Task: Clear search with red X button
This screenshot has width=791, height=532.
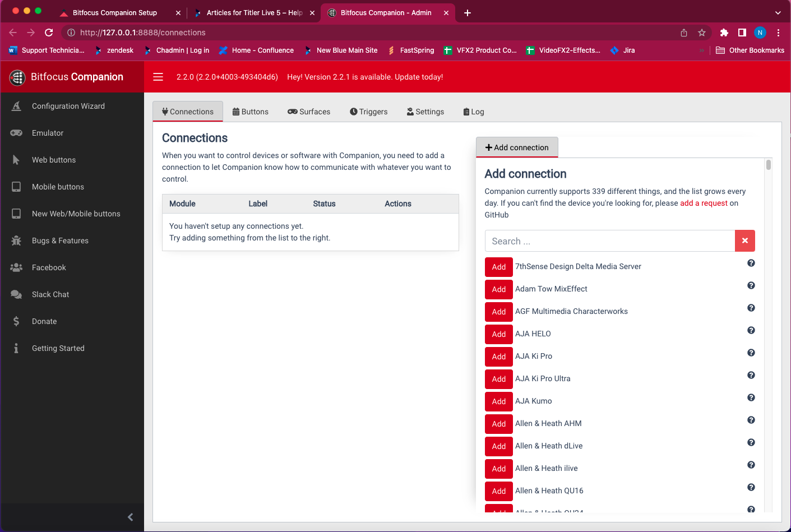Action: pyautogui.click(x=744, y=240)
